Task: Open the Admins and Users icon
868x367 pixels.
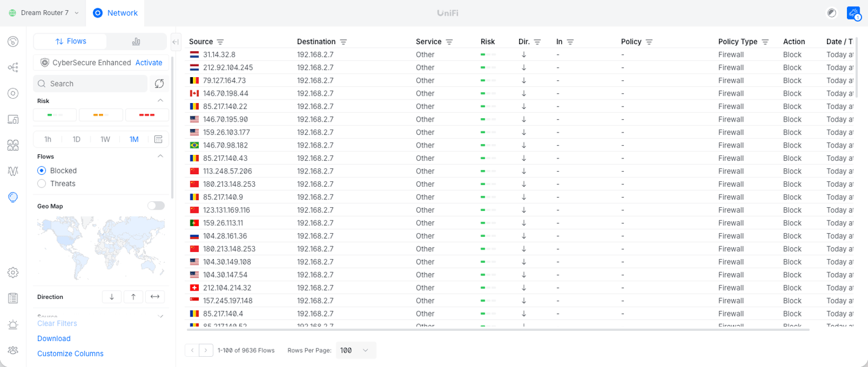Action: 13,350
